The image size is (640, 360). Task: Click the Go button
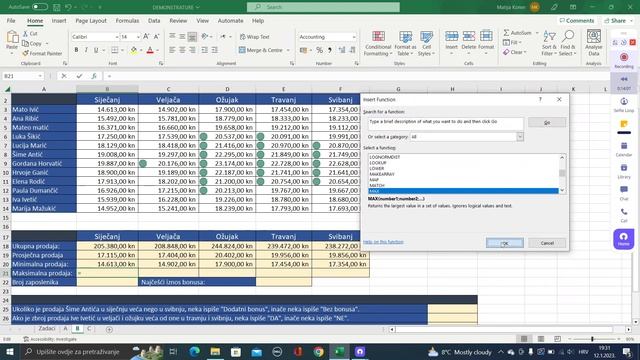pyautogui.click(x=547, y=122)
